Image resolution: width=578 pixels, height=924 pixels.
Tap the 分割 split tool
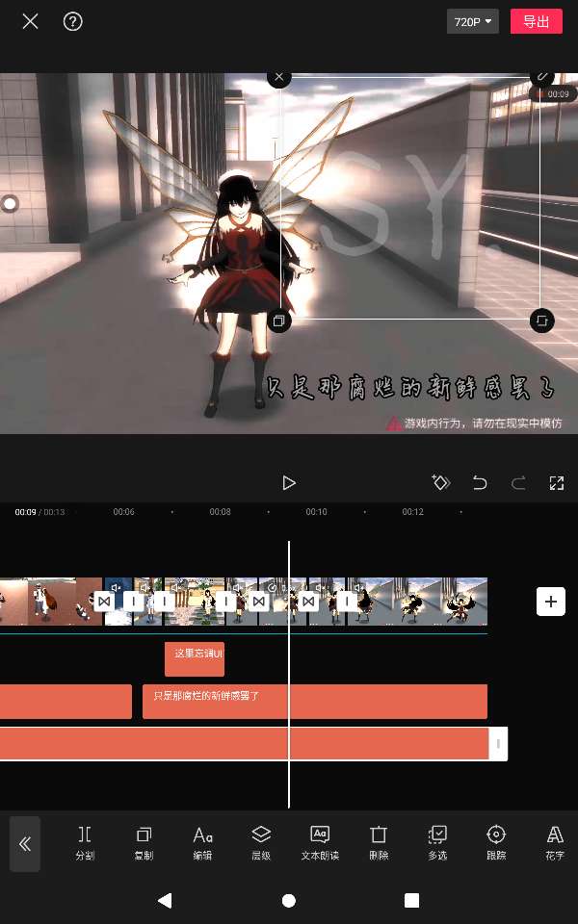(x=85, y=842)
